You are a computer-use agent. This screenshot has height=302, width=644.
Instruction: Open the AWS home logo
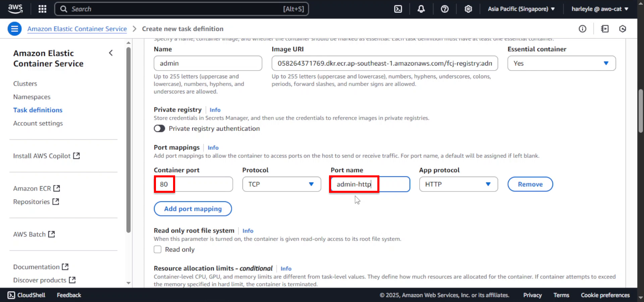(x=15, y=9)
